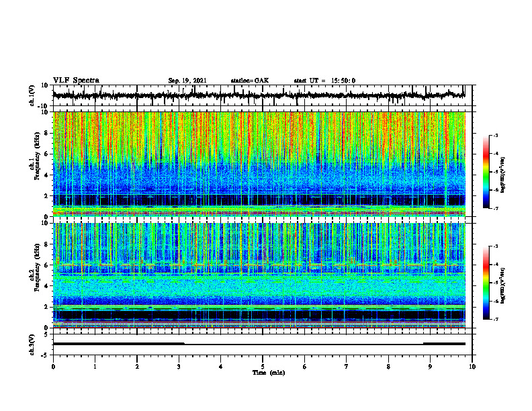The height and width of the screenshot is (411, 532).
Task: Select the ch.1 "Frequency (kHz)" axis label
Action: tap(37, 156)
